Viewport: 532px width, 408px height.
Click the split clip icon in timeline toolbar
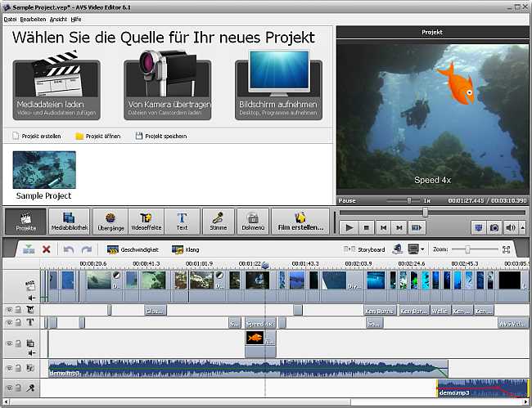coord(29,249)
